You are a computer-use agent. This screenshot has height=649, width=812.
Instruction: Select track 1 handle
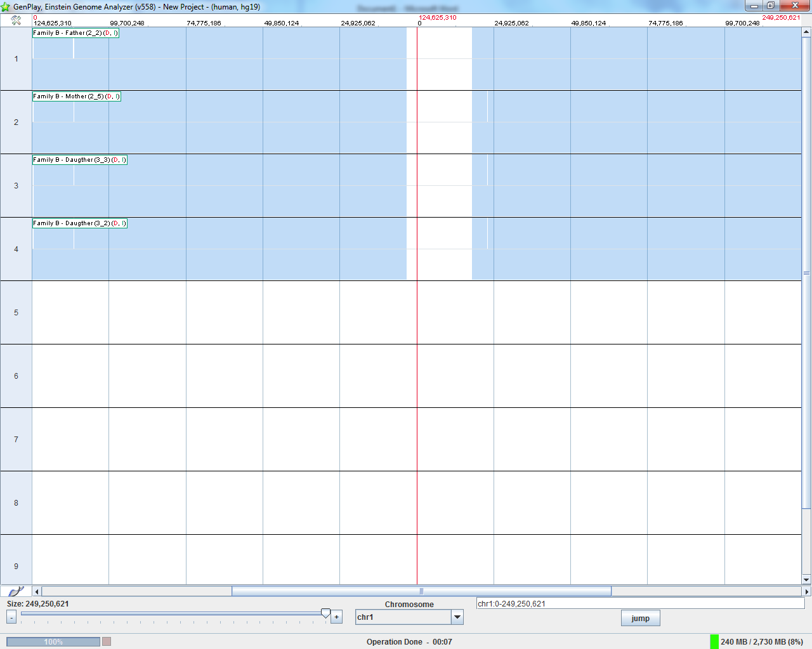[x=16, y=59]
